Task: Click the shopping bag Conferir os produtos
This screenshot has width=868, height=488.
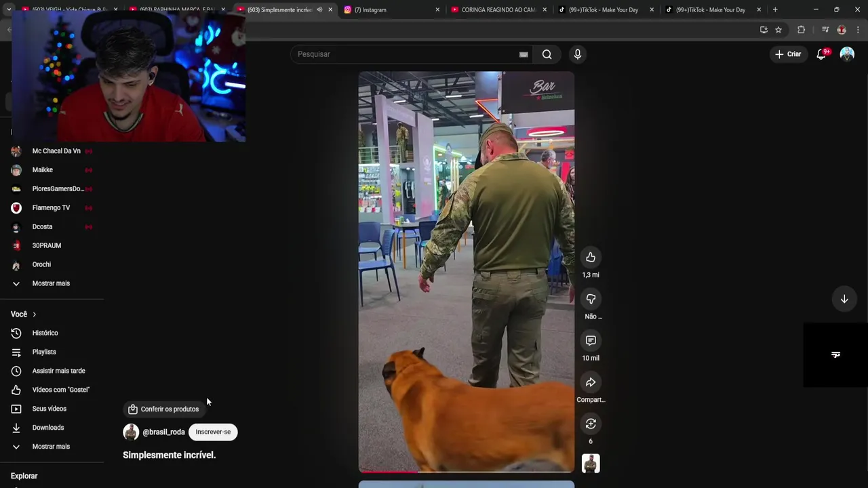Action: point(163,409)
